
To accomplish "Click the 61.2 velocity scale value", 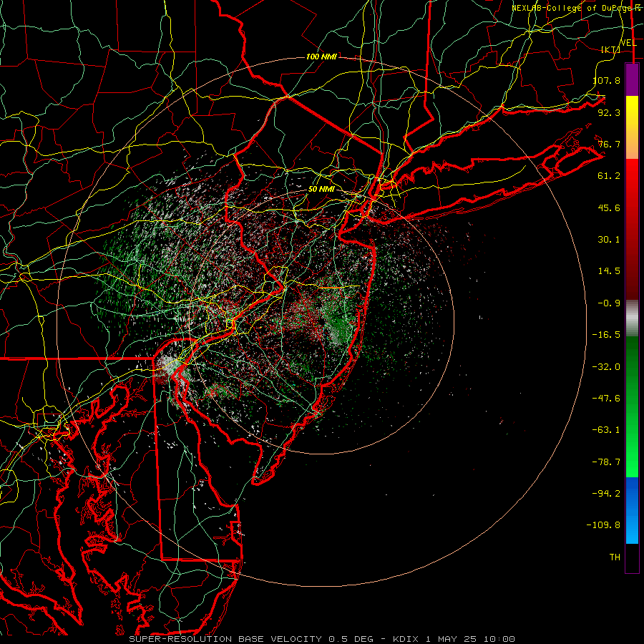I will tap(609, 176).
